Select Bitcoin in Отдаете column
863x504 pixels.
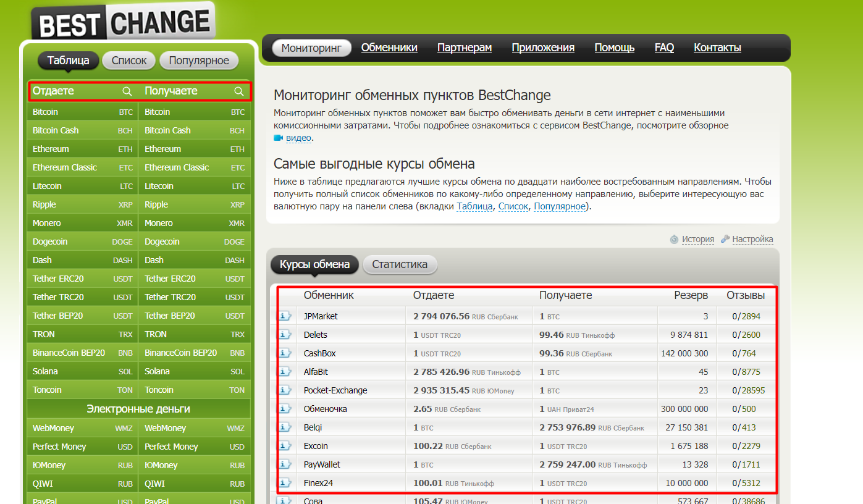[x=46, y=112]
